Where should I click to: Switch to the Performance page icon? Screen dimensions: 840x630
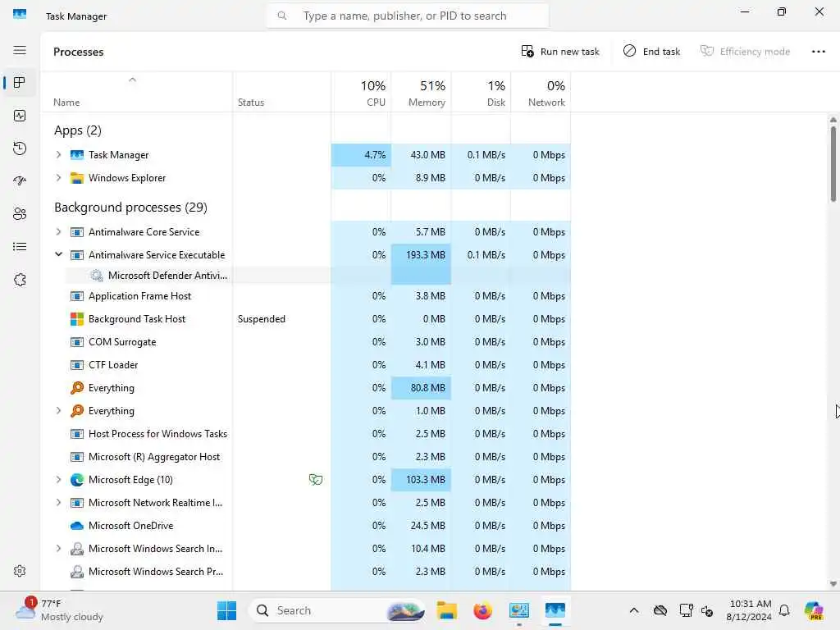pos(20,116)
